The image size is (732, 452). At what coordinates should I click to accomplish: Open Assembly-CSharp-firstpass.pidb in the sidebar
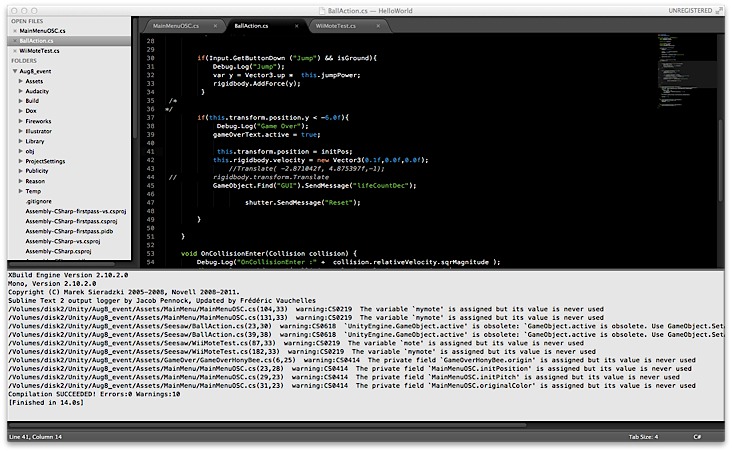(x=60, y=231)
